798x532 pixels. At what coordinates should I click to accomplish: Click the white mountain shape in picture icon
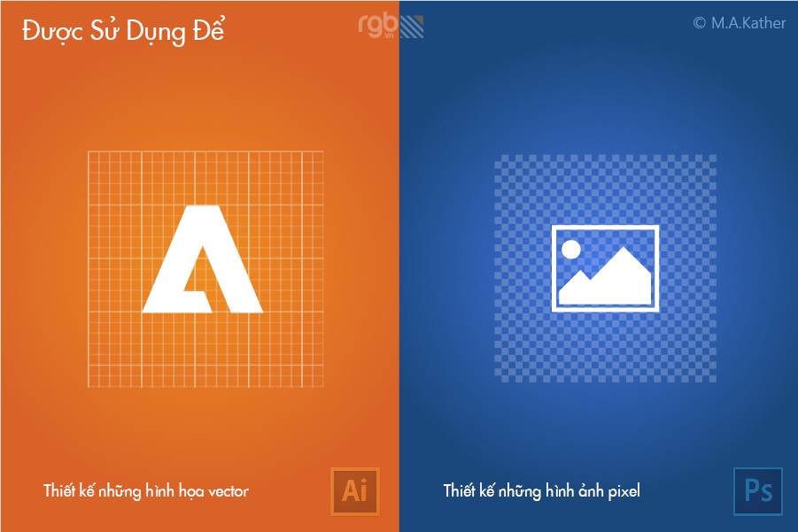click(x=605, y=277)
